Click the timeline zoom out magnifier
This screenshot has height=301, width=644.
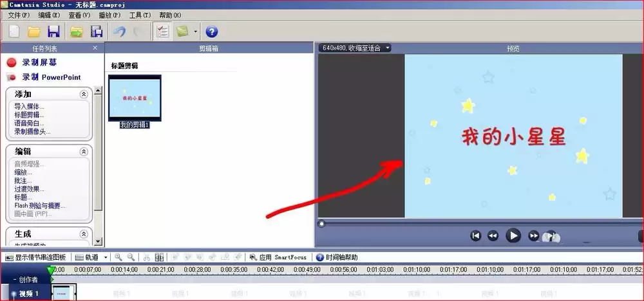click(x=131, y=257)
